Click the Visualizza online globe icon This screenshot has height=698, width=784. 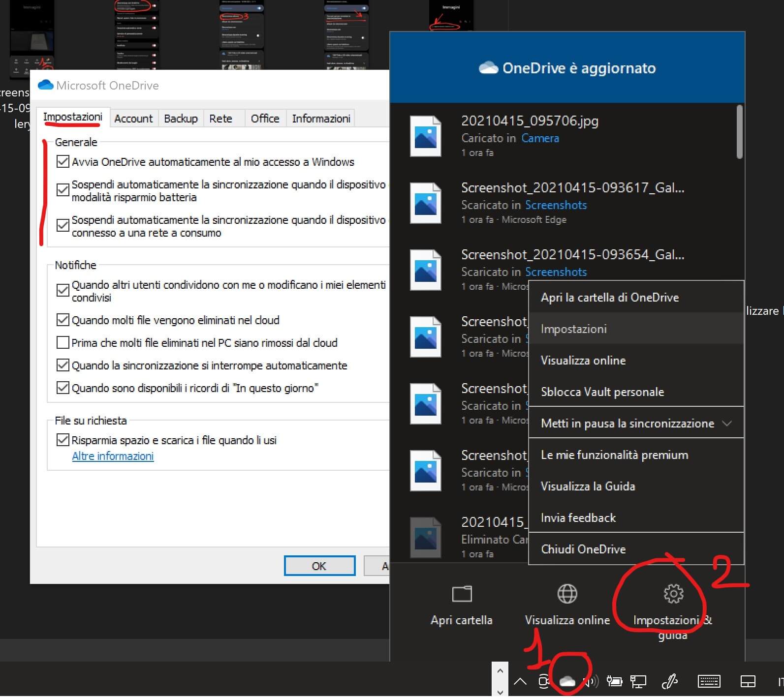click(x=567, y=594)
